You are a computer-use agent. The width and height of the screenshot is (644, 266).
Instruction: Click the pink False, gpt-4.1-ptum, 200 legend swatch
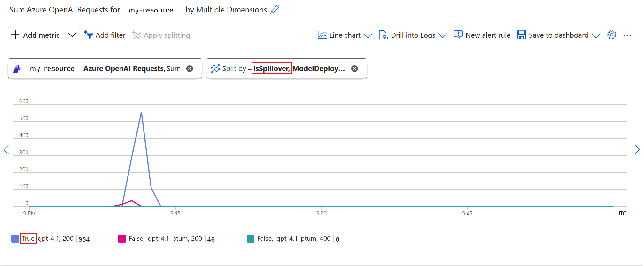(122, 239)
